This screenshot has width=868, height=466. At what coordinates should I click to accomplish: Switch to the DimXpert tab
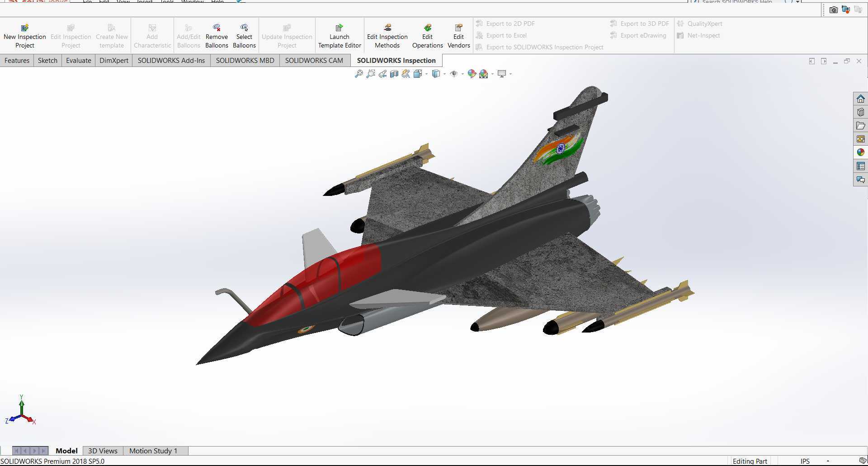click(114, 61)
